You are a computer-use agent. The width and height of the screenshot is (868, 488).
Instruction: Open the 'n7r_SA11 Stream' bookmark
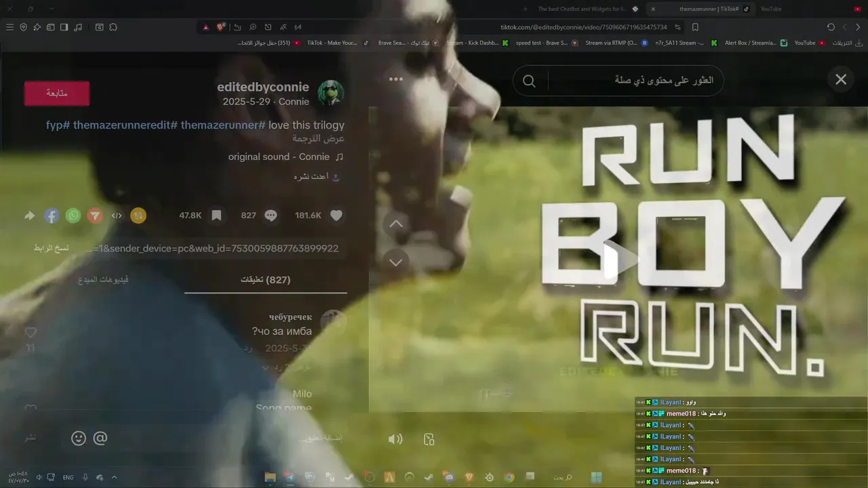click(x=686, y=43)
